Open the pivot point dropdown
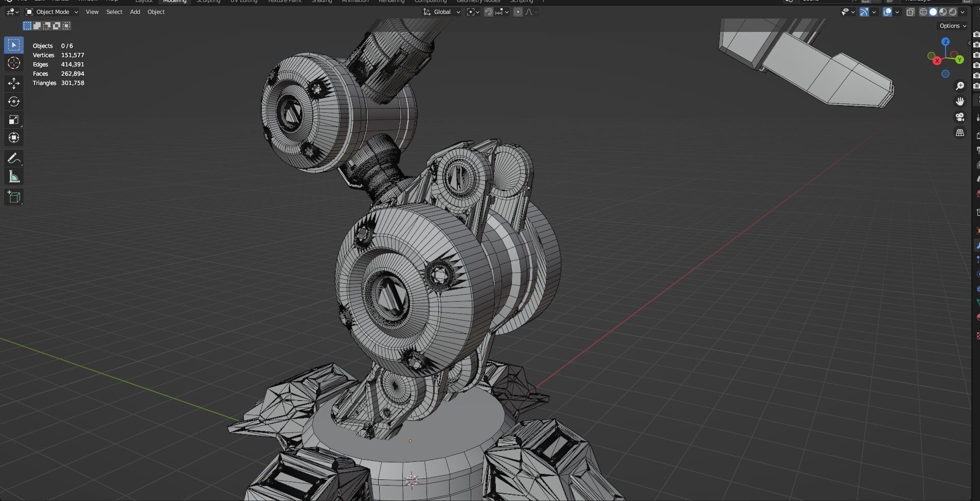980x501 pixels. pos(473,12)
